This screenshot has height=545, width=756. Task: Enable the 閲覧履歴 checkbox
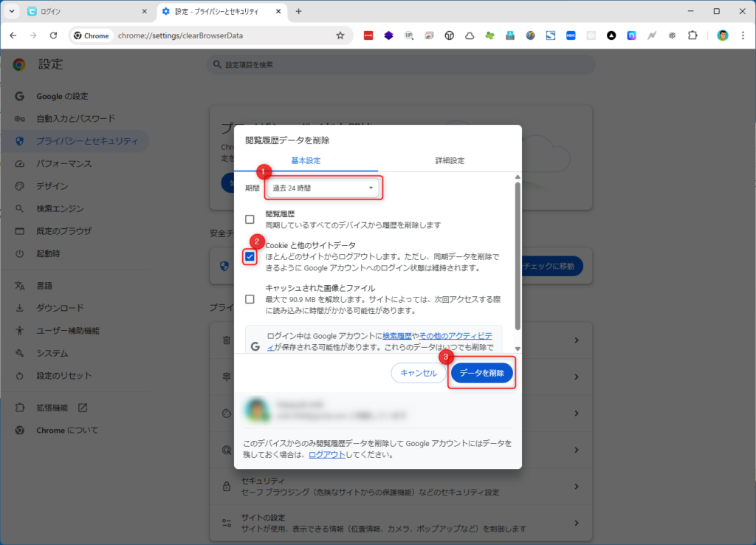pos(250,219)
